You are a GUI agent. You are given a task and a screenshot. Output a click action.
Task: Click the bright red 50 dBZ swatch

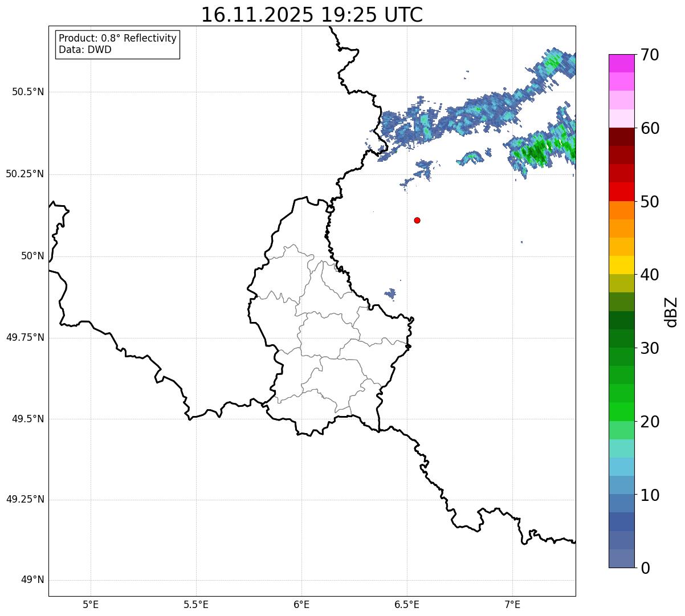(621, 191)
